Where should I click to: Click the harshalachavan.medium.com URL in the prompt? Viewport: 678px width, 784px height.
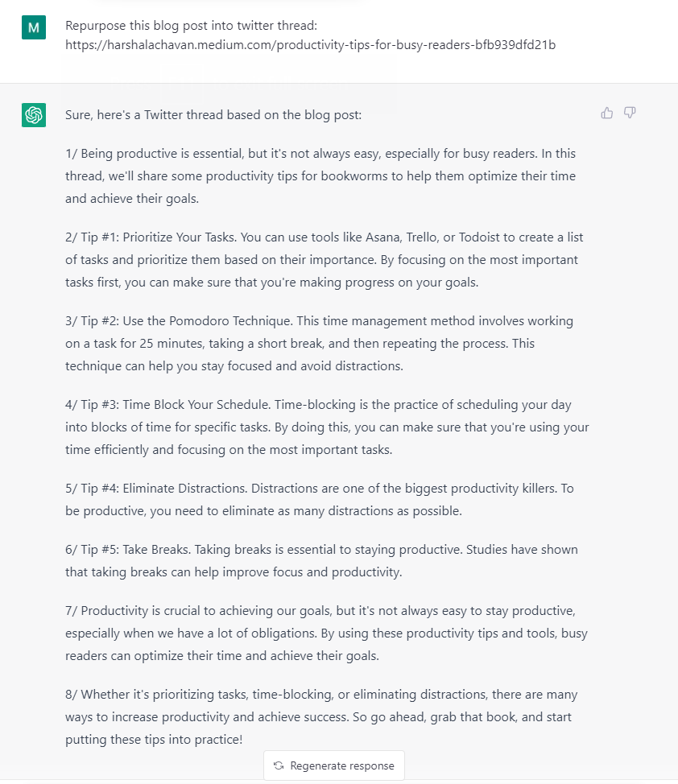tap(310, 45)
